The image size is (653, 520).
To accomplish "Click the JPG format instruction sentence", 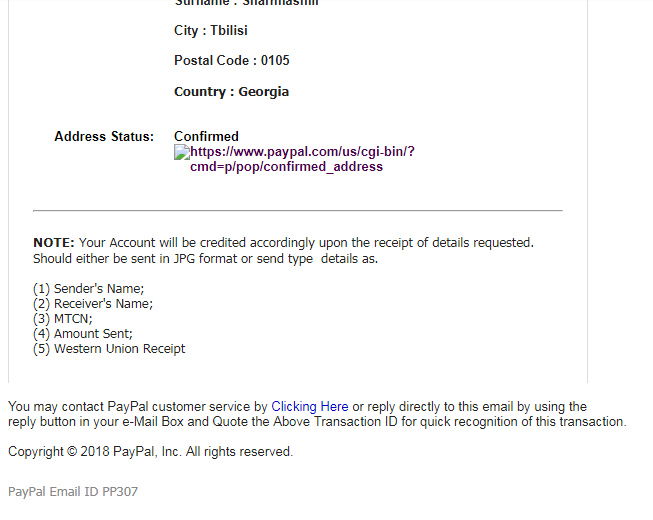I will (x=205, y=259).
